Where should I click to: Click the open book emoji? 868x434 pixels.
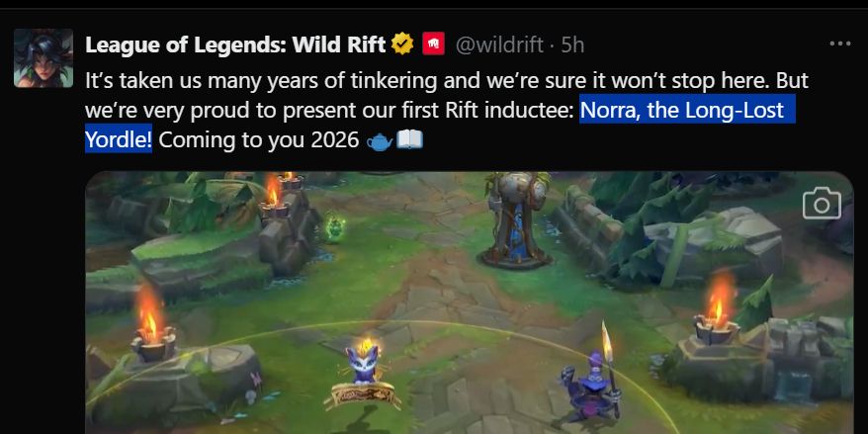(410, 140)
